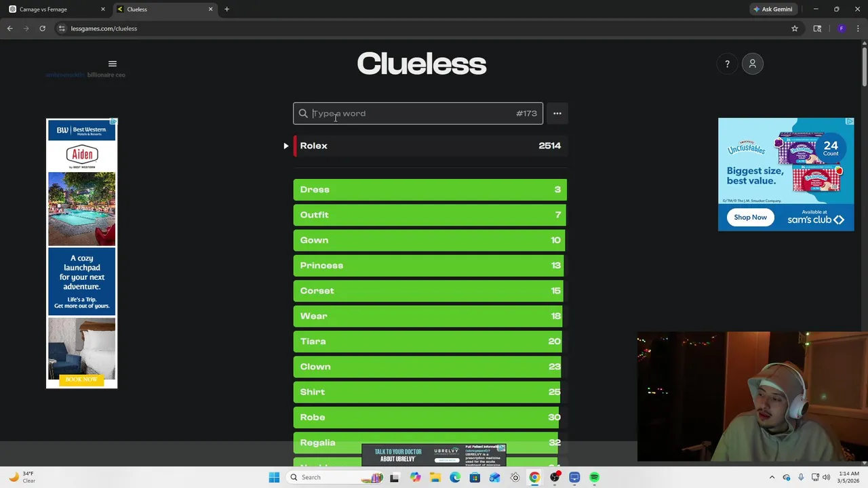Open OBS Studio from taskbar

pyautogui.click(x=555, y=477)
